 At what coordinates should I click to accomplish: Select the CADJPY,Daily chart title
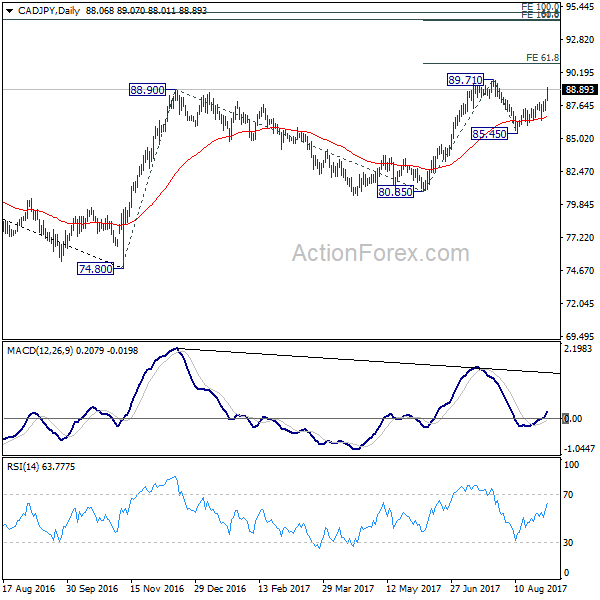coord(49,11)
